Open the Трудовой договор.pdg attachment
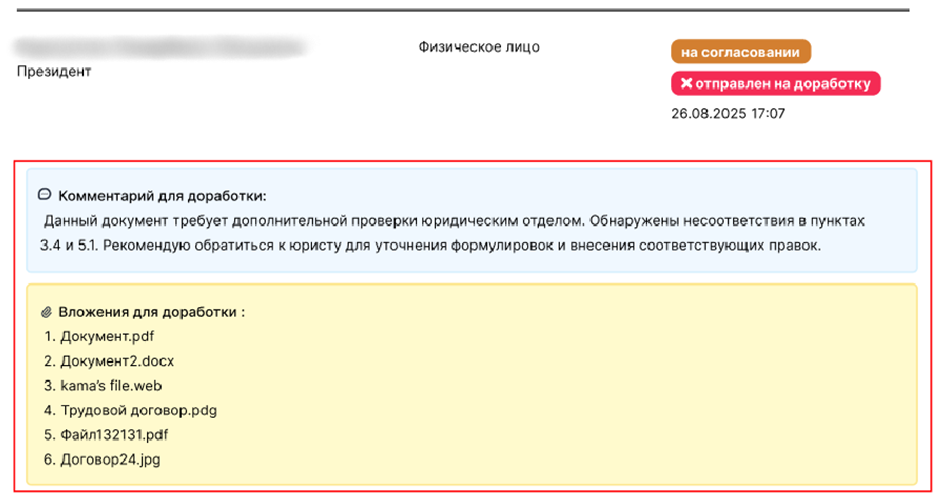The height and width of the screenshot is (504, 940). pos(138,410)
